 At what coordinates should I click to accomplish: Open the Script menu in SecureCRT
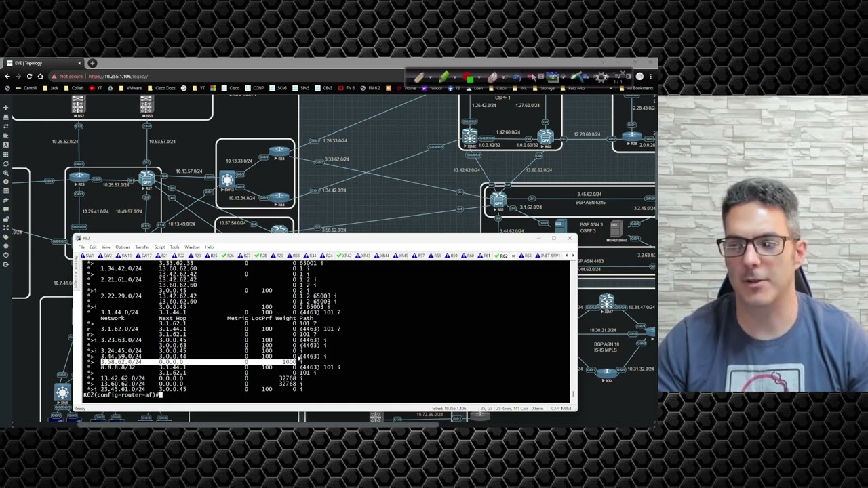coord(159,247)
